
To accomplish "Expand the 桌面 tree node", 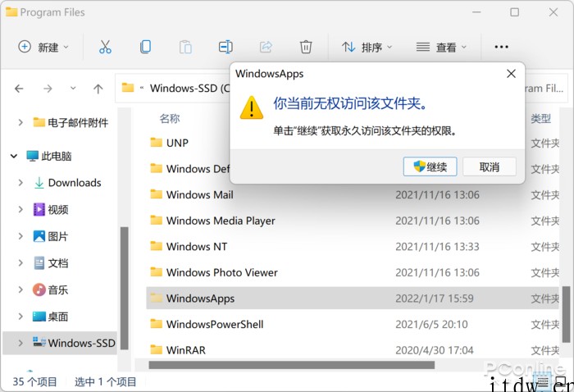I will point(20,317).
